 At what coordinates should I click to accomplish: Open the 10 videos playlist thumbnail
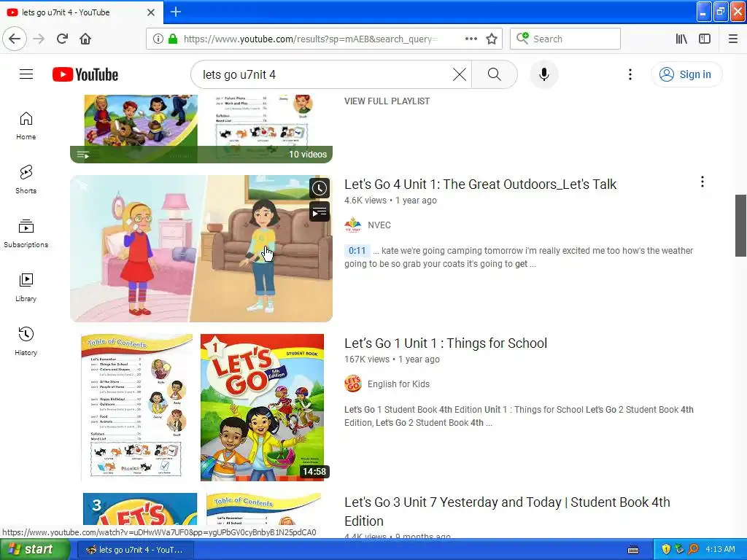[201, 128]
